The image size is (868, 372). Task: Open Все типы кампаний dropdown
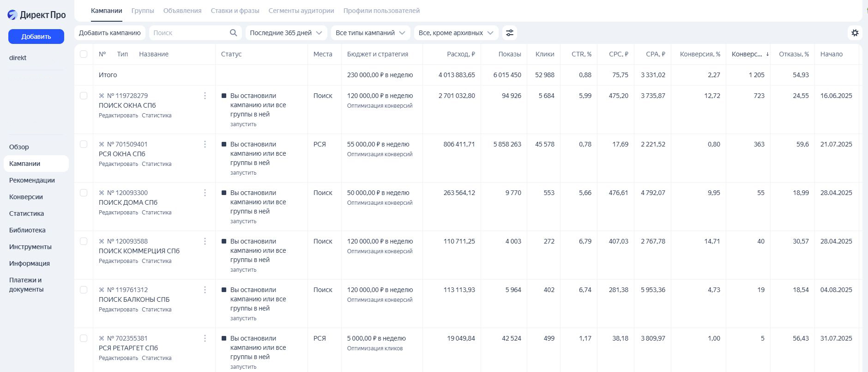pyautogui.click(x=370, y=33)
